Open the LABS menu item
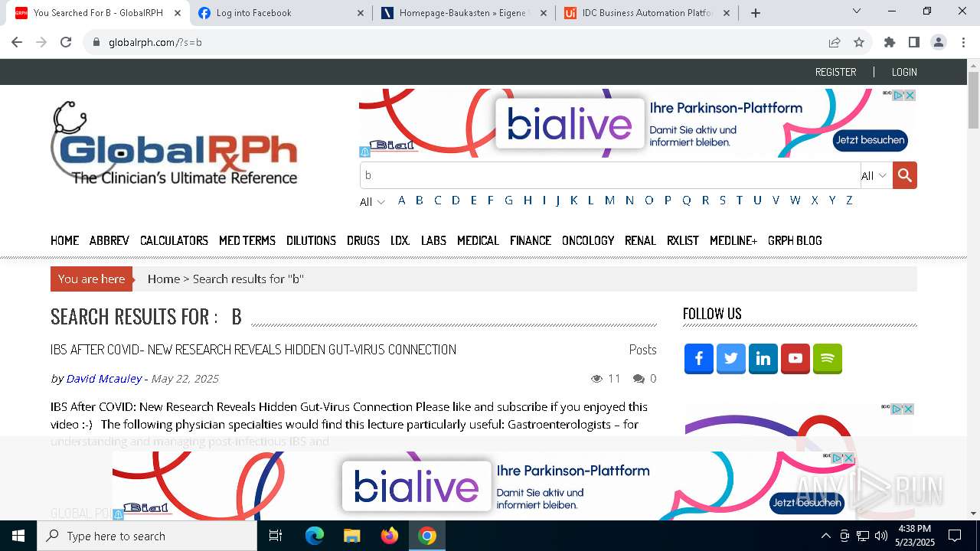The height and width of the screenshot is (551, 980). (x=433, y=240)
